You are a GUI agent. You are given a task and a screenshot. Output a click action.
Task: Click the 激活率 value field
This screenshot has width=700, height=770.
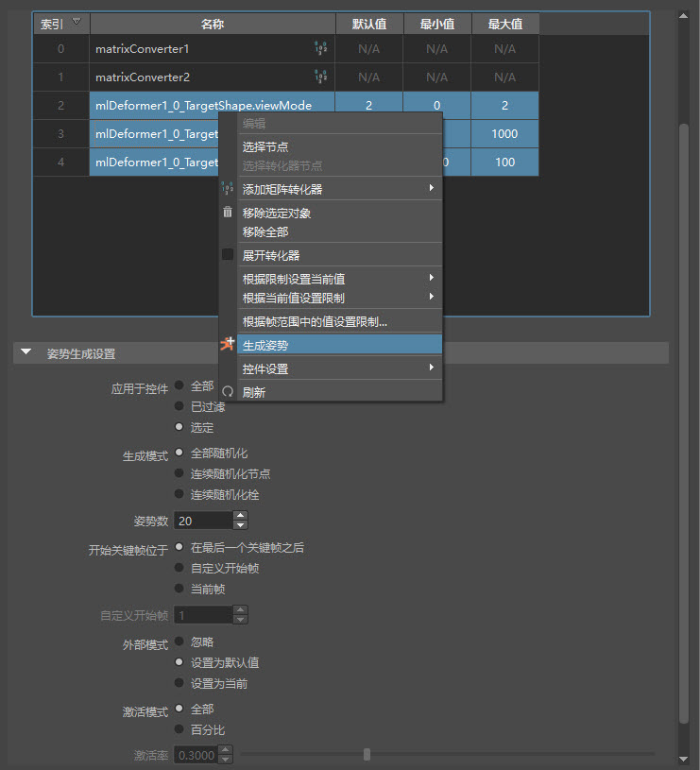pos(196,755)
